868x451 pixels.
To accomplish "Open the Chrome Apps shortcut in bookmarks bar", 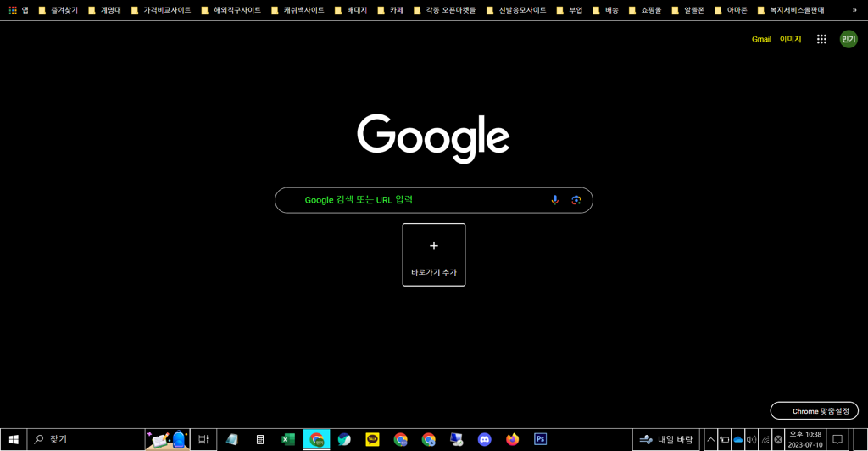I will [19, 10].
